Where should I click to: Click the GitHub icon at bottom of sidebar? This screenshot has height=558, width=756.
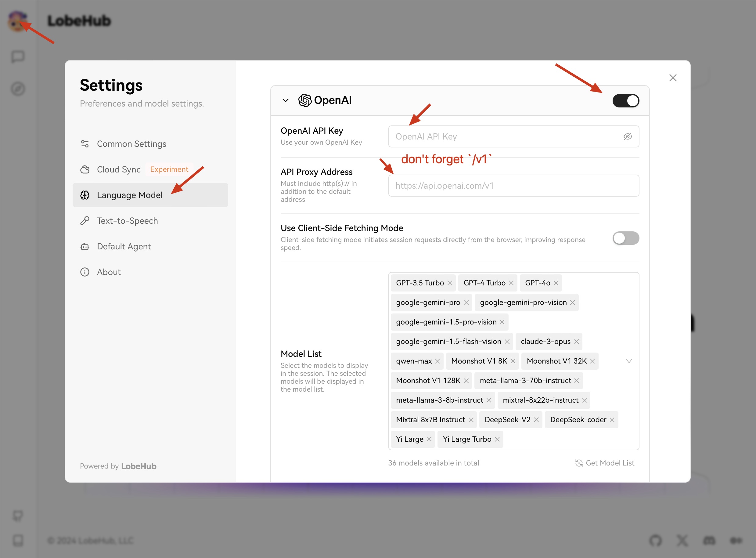pos(18,516)
